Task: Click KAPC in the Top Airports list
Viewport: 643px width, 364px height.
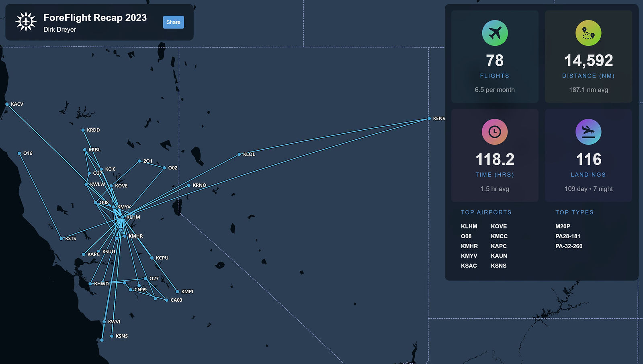Action: [x=499, y=246]
